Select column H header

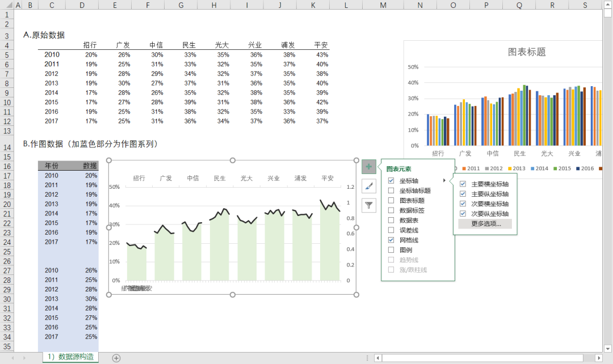(214, 5)
